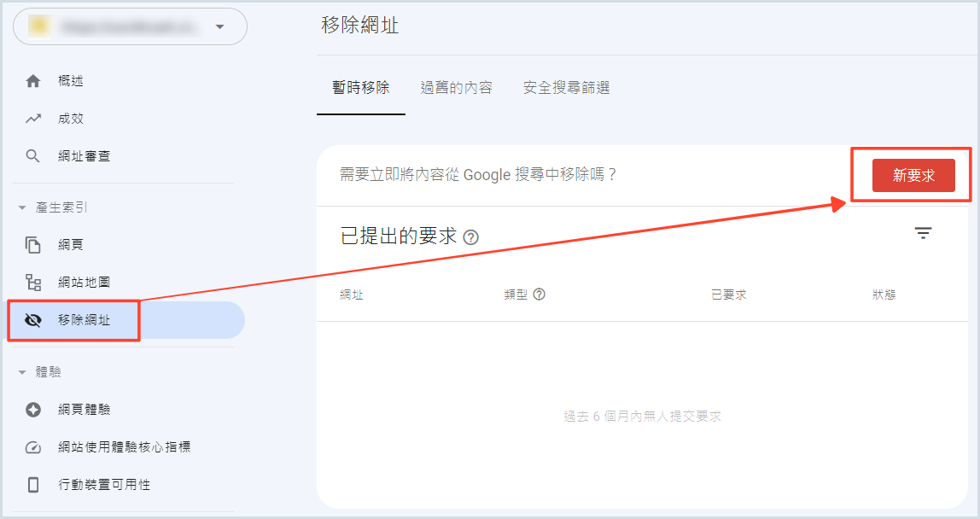Open the filter icon for submitted requests
This screenshot has width=980, height=519.
coord(923,233)
